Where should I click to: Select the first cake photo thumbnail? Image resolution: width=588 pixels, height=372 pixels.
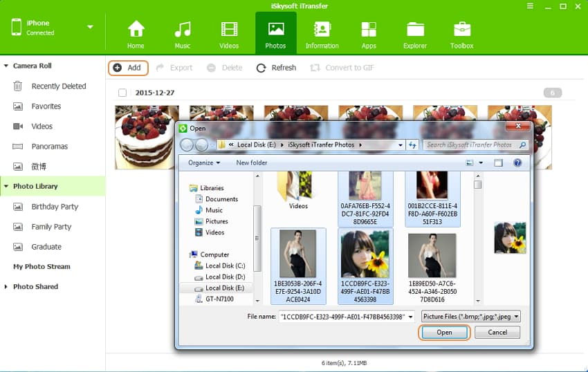tap(147, 137)
